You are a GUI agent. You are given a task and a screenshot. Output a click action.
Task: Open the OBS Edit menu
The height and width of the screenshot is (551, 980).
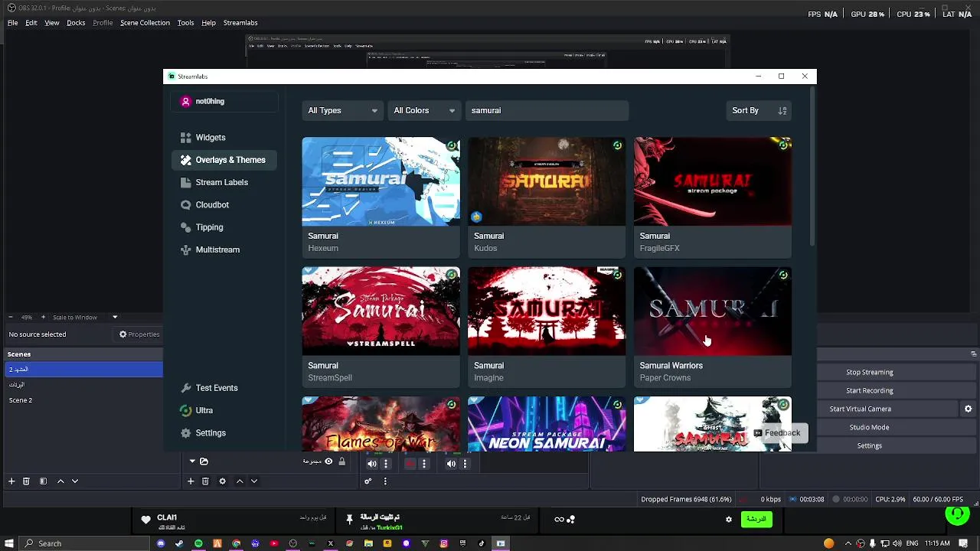(x=31, y=23)
